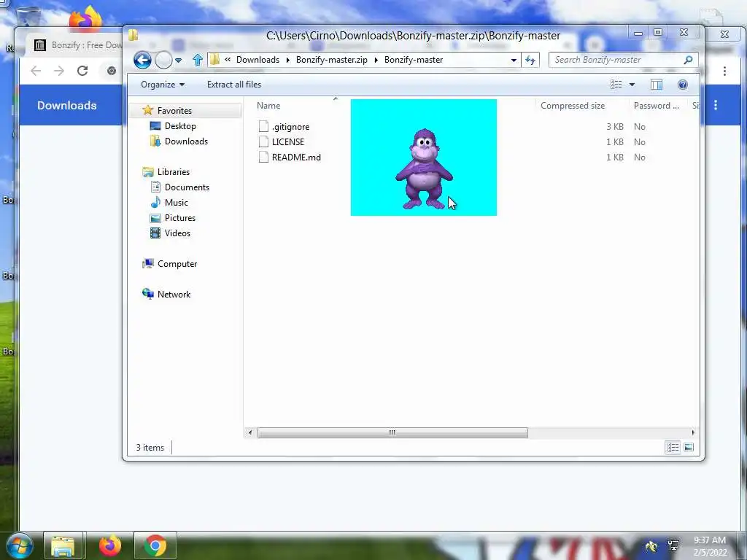Open Chrome from the taskbar

(x=155, y=545)
